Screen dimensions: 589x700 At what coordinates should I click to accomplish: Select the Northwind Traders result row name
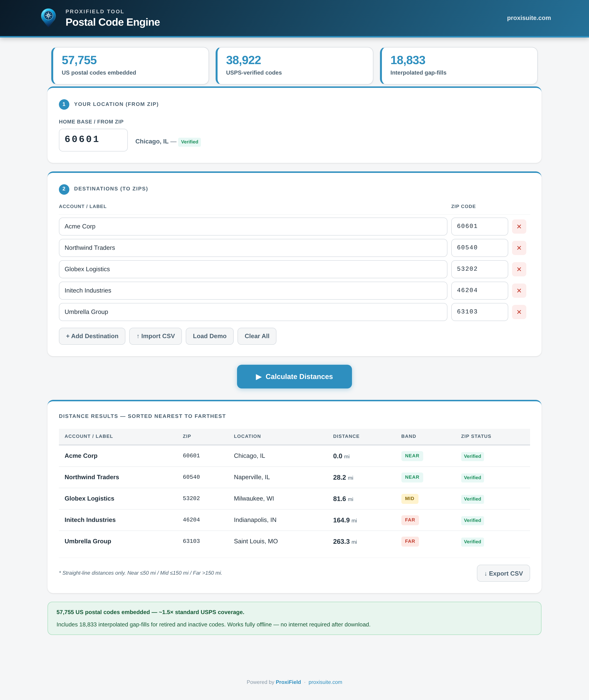(x=92, y=477)
